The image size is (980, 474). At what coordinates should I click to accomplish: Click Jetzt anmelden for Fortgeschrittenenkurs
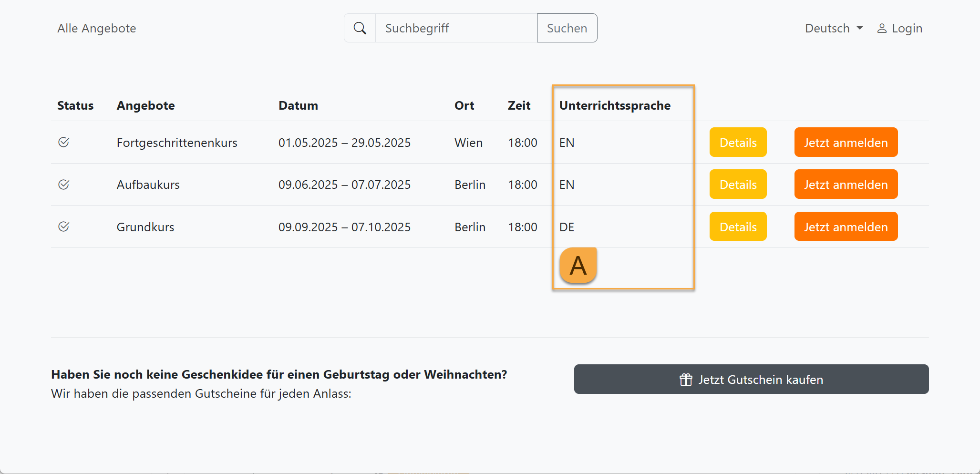click(846, 142)
